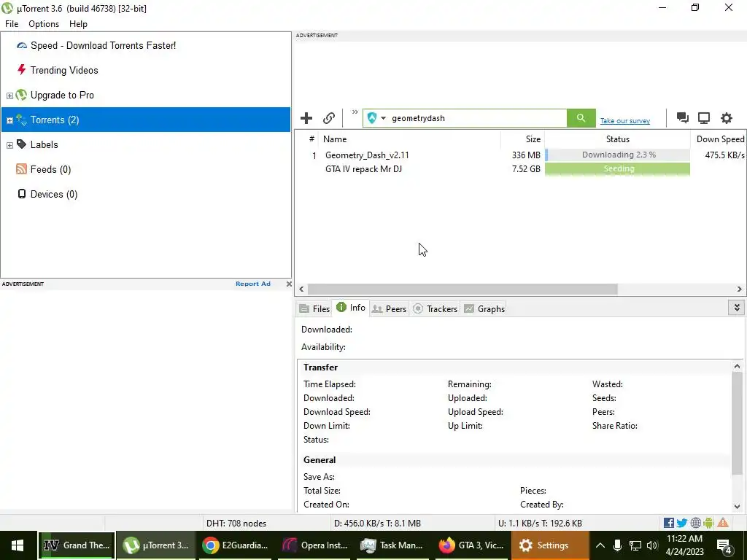Switch to the Files tab
The width and height of the screenshot is (747, 560).
pos(314,308)
